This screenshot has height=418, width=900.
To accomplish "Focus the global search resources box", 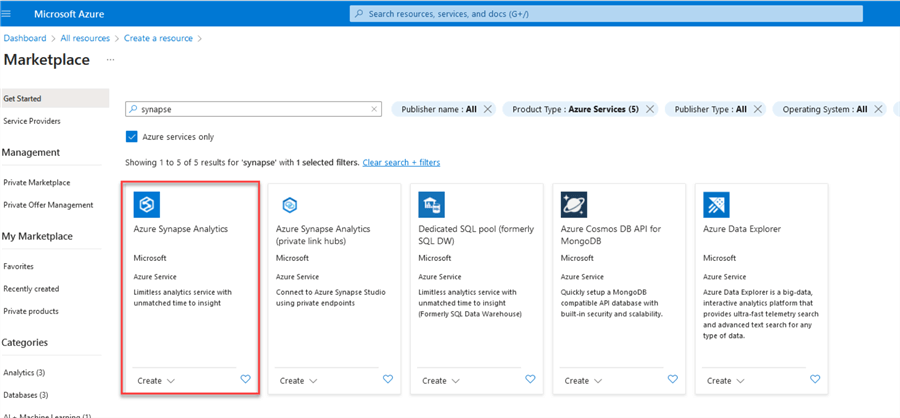I will point(606,14).
